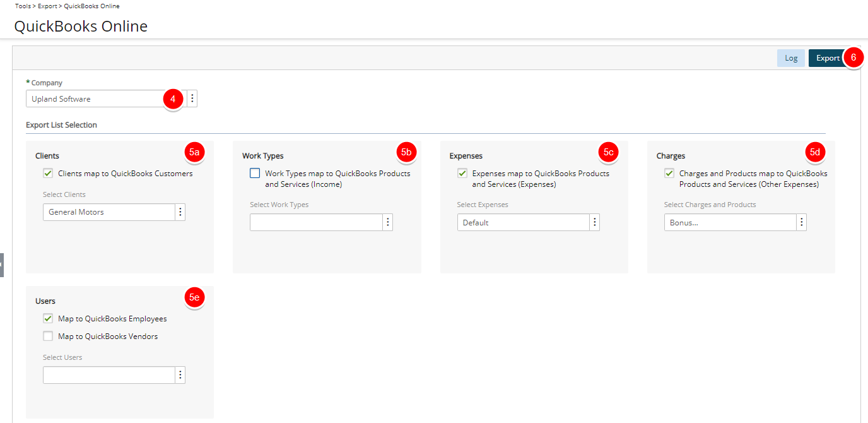Image resolution: width=868 pixels, height=423 pixels.
Task: Click the Expenses section heading
Action: [466, 156]
